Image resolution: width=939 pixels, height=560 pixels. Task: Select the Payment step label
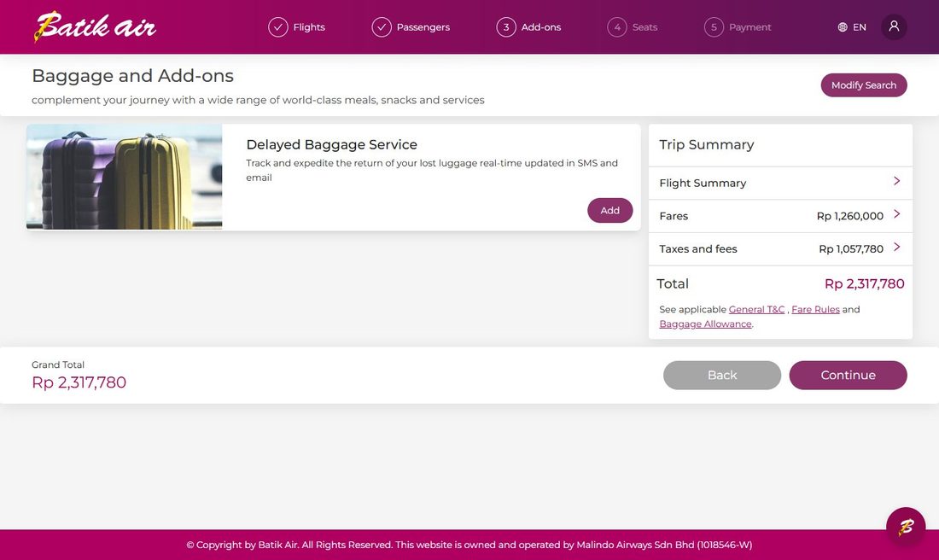749,27
